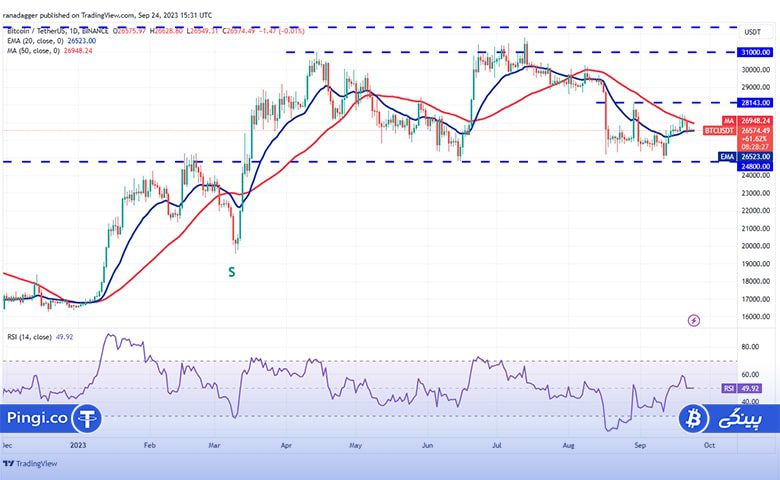Click the 24800.00 blue price line label
Screen dimensions: 780x480
[x=755, y=167]
